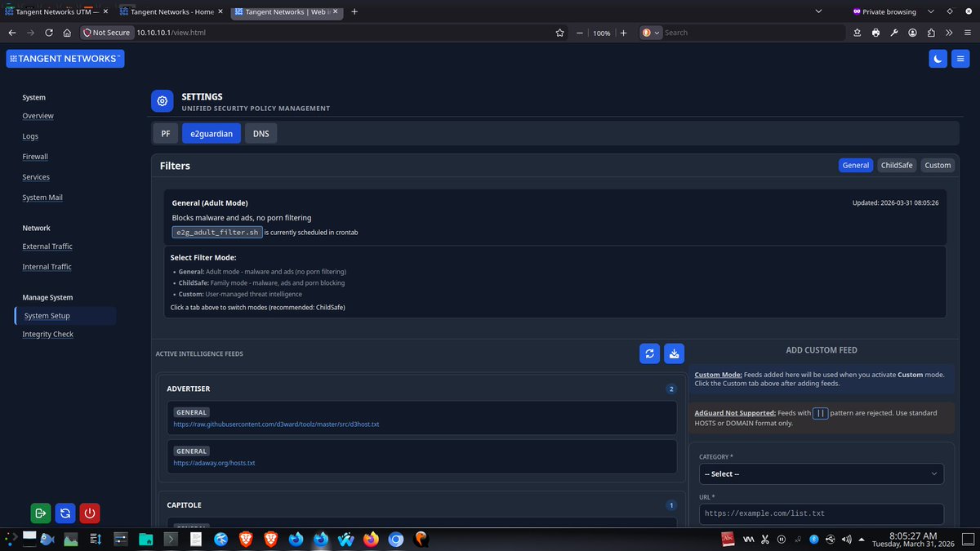Click the Tangent Networks logo
The height and width of the screenshot is (551, 980).
click(65, 59)
